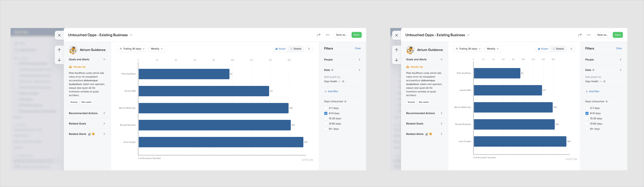Check the 61+ days box in right window
Screen dimensions: 644x187
coord(587,129)
